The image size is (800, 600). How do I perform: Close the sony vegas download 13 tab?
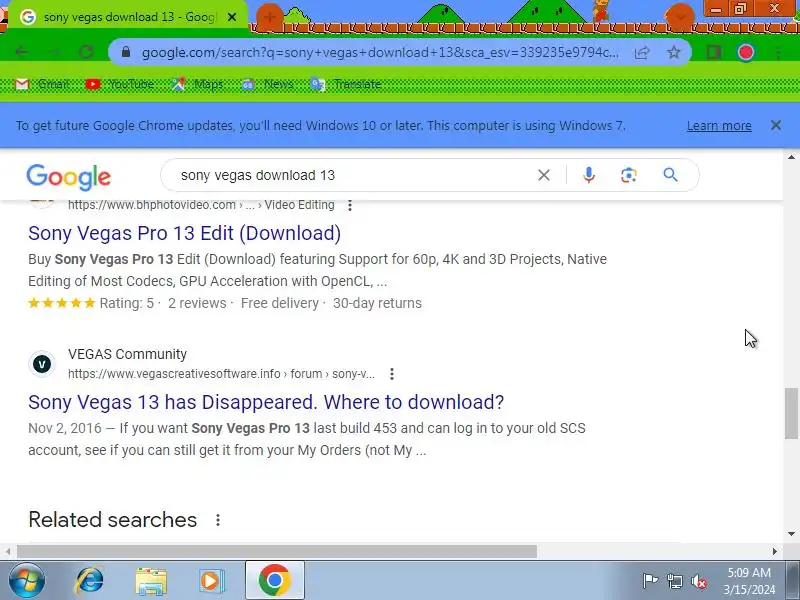(x=232, y=17)
